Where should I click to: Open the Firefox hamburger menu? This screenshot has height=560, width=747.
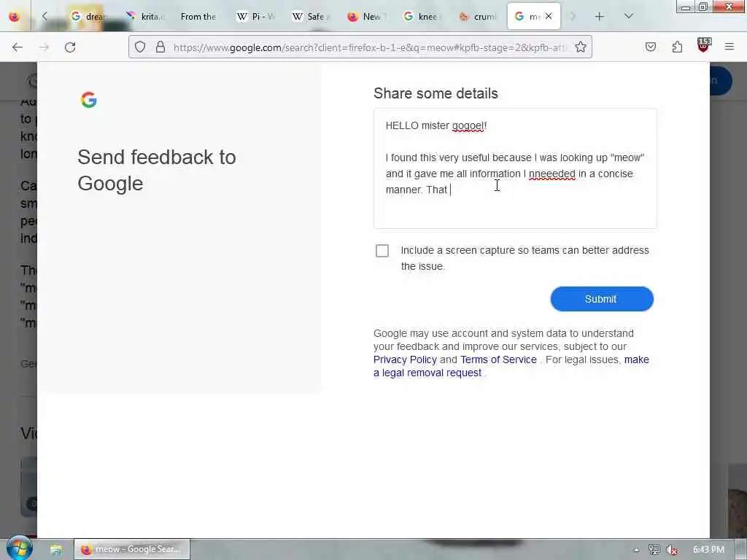click(729, 47)
